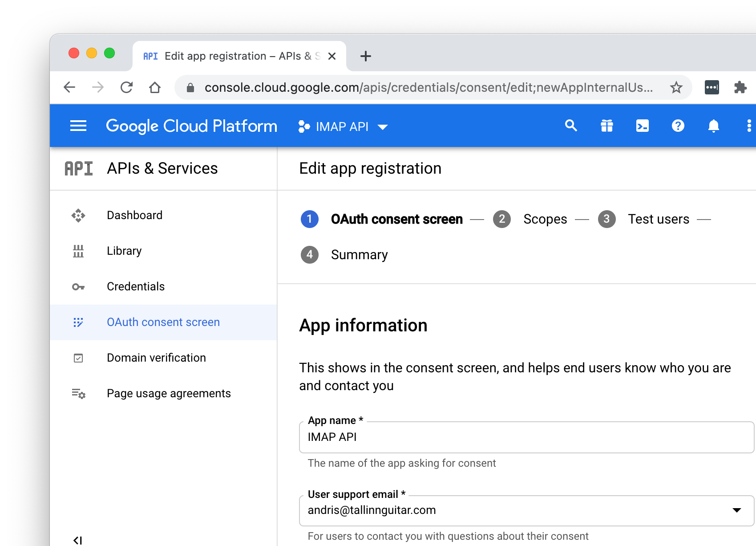
Task: Bookmark the page with the star icon
Action: pos(676,87)
